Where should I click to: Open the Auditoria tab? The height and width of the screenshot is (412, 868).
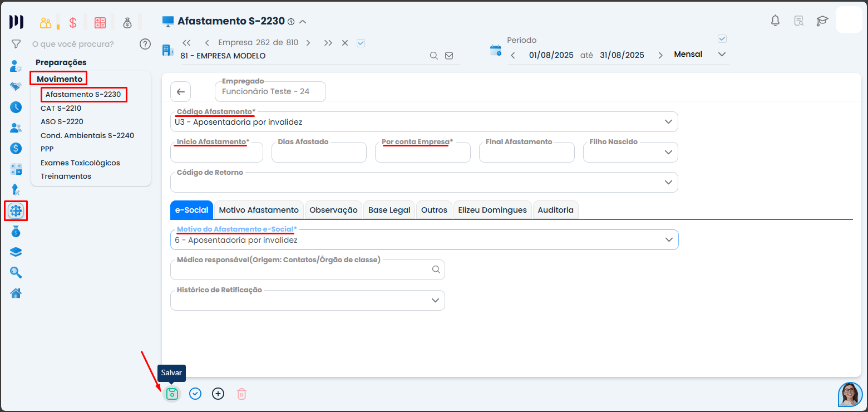(x=555, y=210)
